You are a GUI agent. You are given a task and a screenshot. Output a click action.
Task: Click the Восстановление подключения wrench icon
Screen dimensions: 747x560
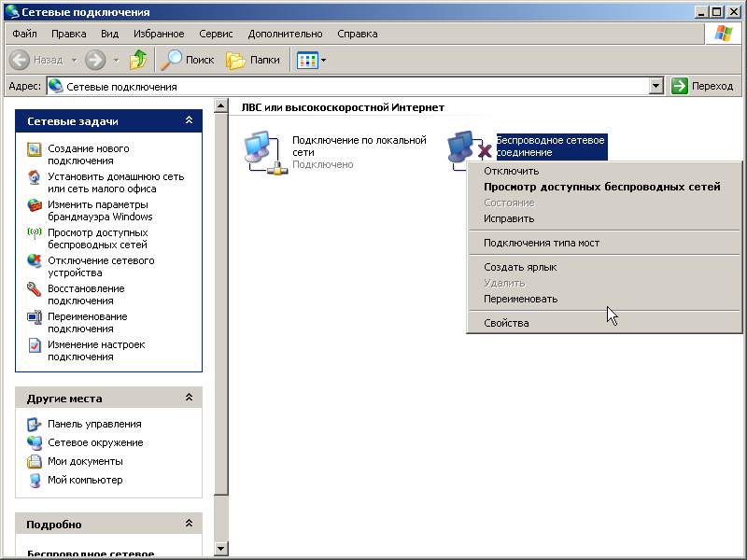pos(34,289)
